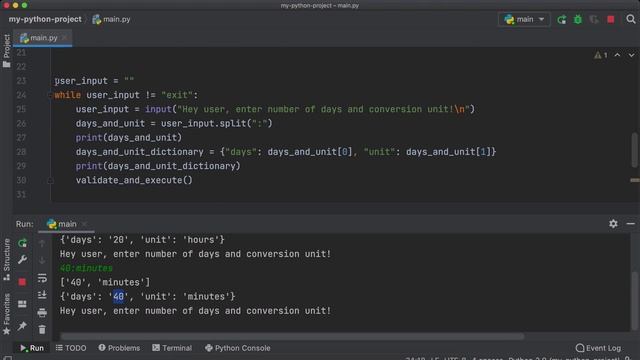Click print(days_and_unit) on line 27
640x360 pixels.
coord(129,138)
